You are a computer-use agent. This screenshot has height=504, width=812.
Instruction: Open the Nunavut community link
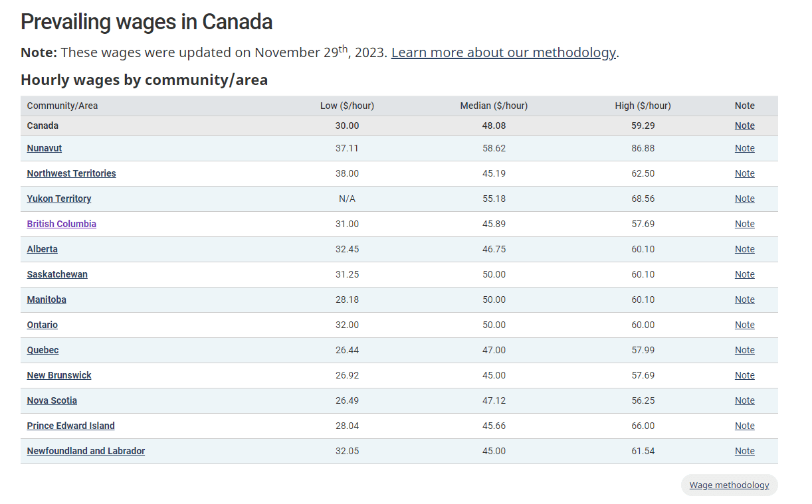point(45,148)
